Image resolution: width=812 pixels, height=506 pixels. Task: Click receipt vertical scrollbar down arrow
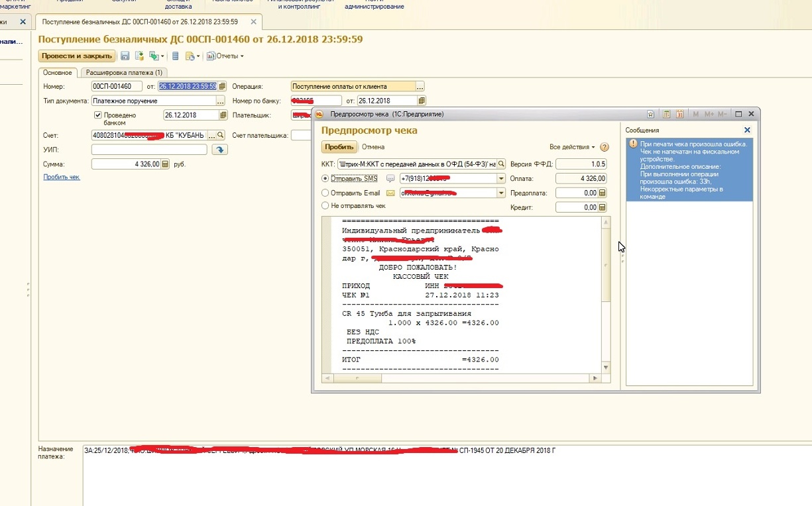[x=606, y=368]
